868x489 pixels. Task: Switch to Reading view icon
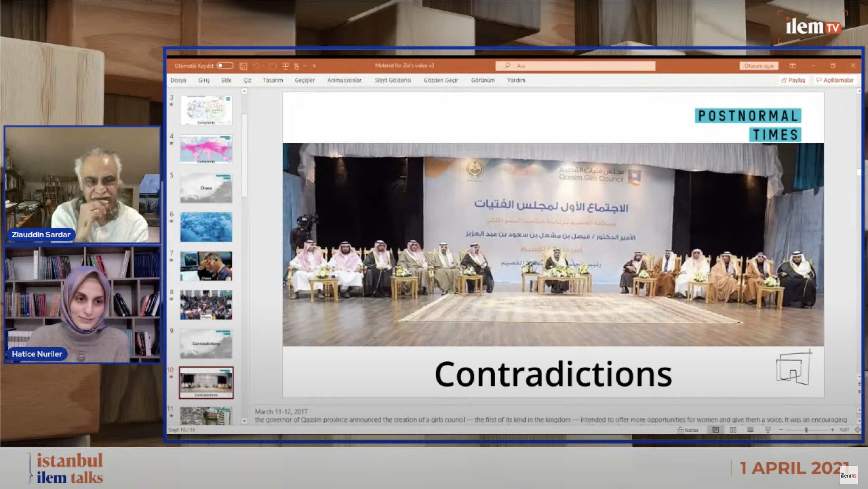pos(750,430)
